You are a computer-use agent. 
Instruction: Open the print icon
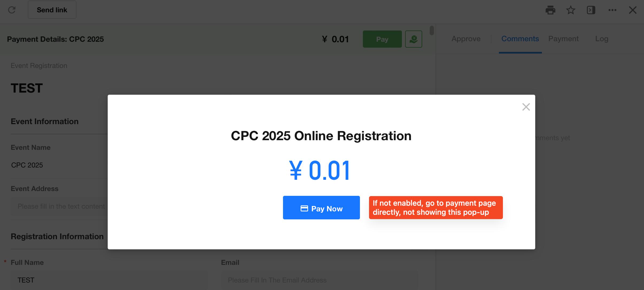(x=550, y=10)
